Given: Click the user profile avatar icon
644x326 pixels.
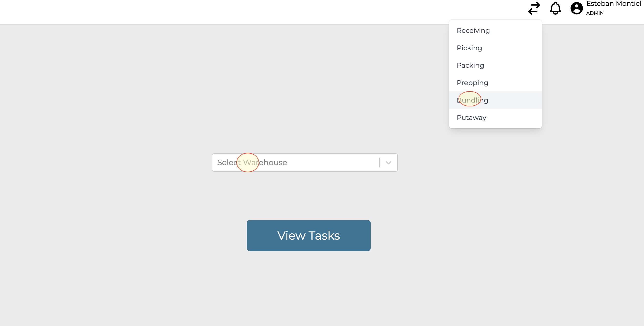Looking at the screenshot, I should tap(577, 8).
